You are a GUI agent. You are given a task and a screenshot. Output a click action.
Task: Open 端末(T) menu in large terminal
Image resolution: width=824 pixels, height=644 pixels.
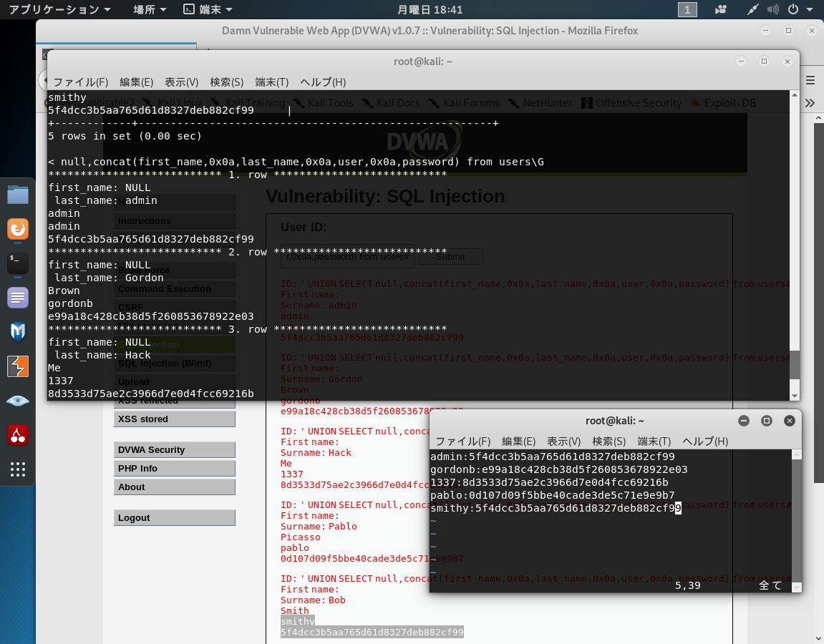pos(272,82)
